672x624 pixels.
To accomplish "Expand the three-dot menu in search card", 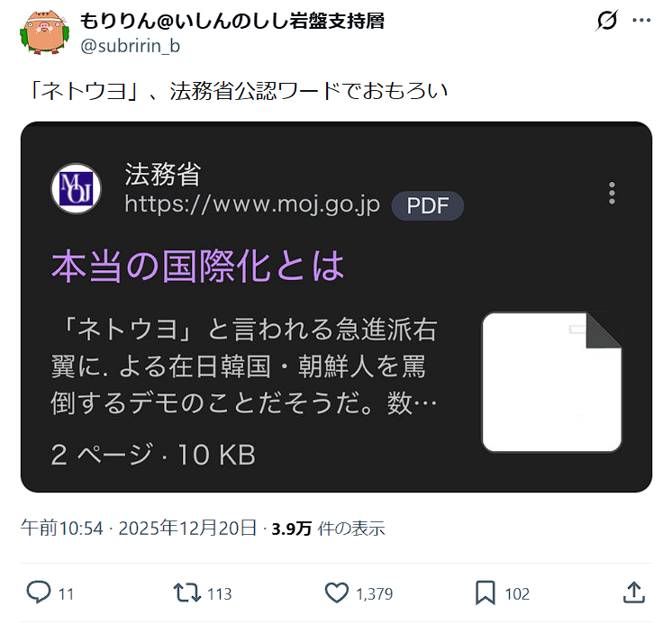I will point(612,194).
